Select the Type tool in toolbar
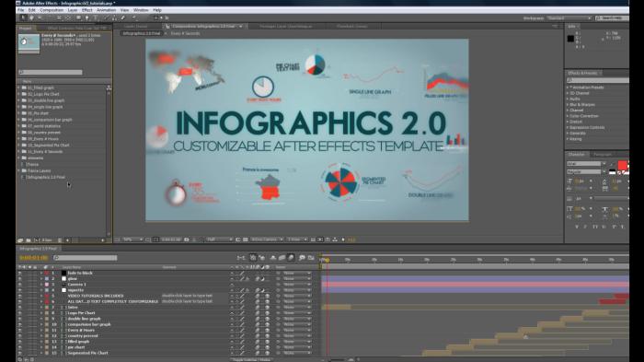Screen dimensions: 644x362 pos(96,18)
